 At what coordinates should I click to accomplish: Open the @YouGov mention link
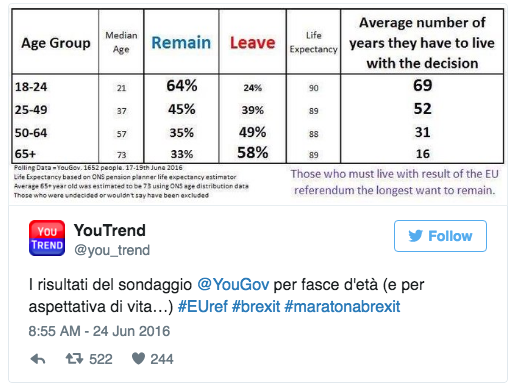pos(233,285)
